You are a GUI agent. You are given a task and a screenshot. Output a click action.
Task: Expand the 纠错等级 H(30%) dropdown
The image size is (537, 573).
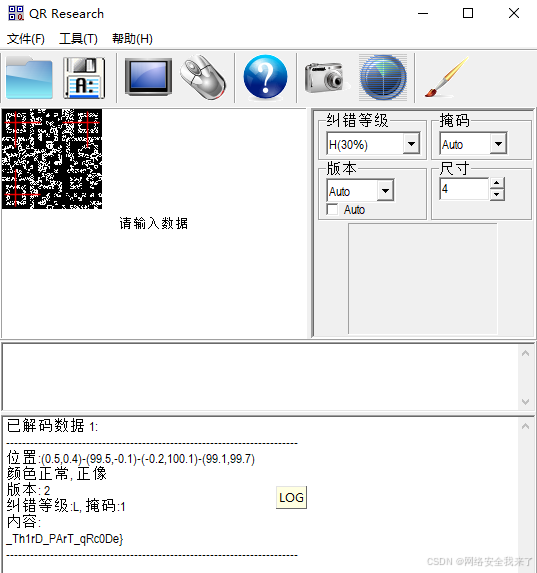(x=411, y=144)
